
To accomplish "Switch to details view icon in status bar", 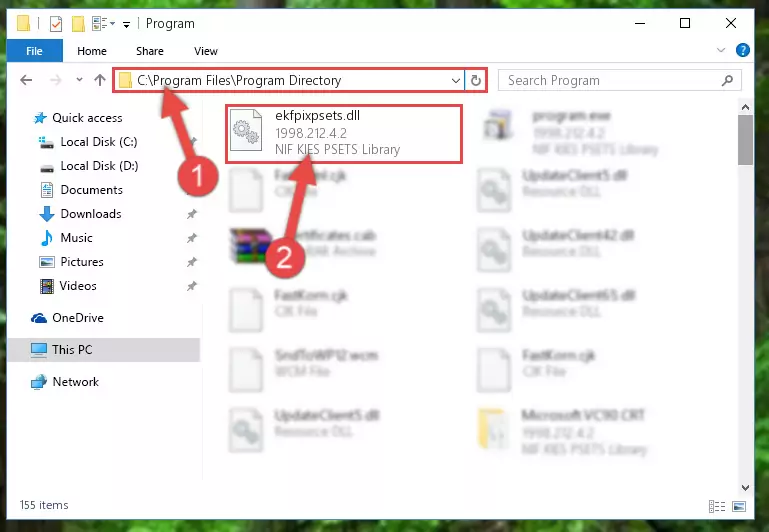I will tap(717, 506).
